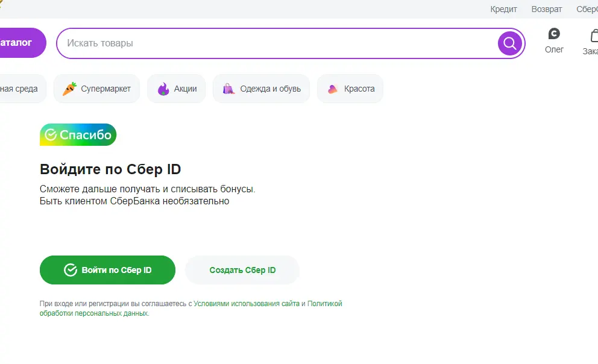Click the flame icon on Акции chip
The width and height of the screenshot is (598, 364).
163,89
